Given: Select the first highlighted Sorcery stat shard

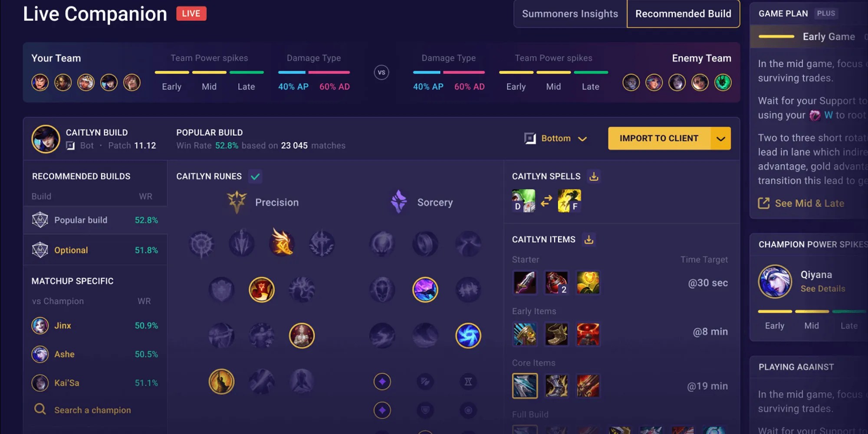Looking at the screenshot, I should click(x=382, y=381).
